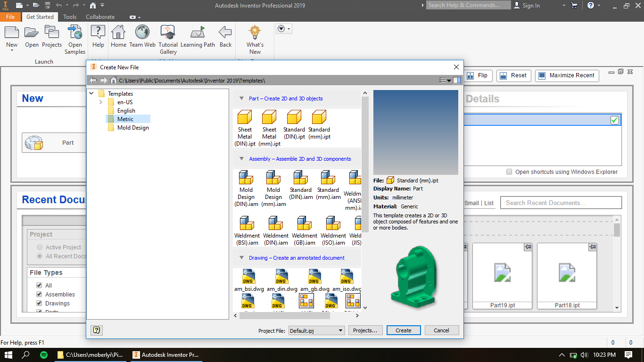Click the What's New lightbulb
Viewport: 644px width, 362px height.
(x=255, y=40)
